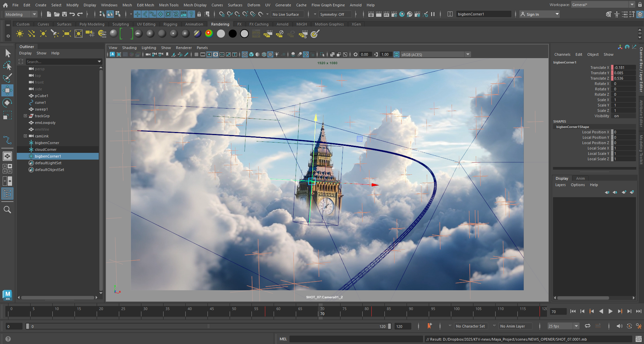Click the Translate X channel label

(600, 68)
